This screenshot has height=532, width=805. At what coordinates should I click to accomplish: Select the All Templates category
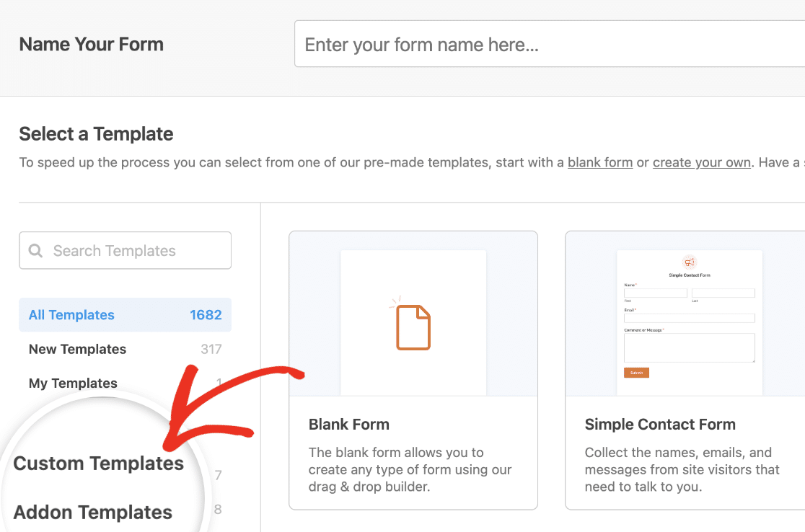click(126, 315)
